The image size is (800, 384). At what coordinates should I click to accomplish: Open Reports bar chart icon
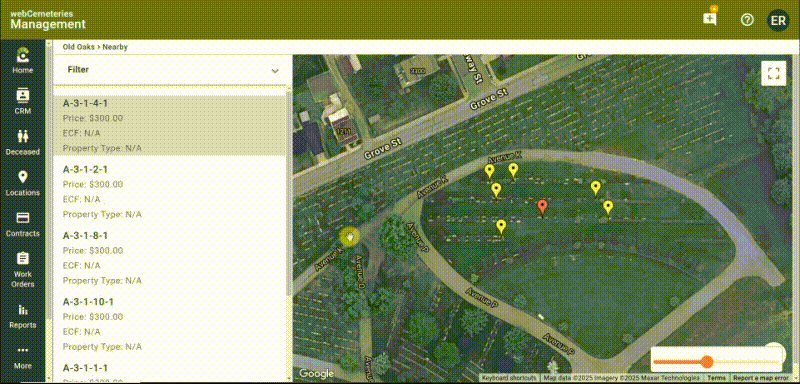point(22,310)
